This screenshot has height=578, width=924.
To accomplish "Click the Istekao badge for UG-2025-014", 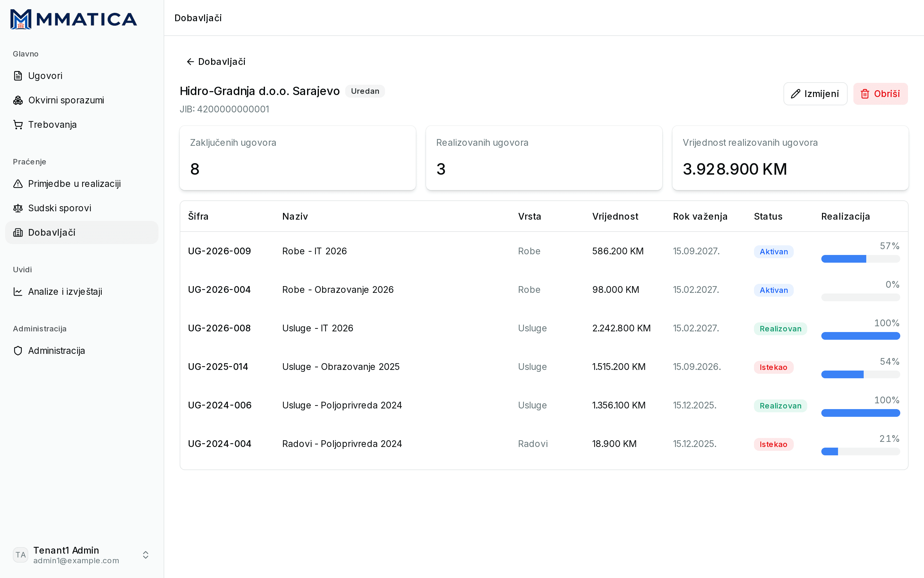I will [x=774, y=367].
